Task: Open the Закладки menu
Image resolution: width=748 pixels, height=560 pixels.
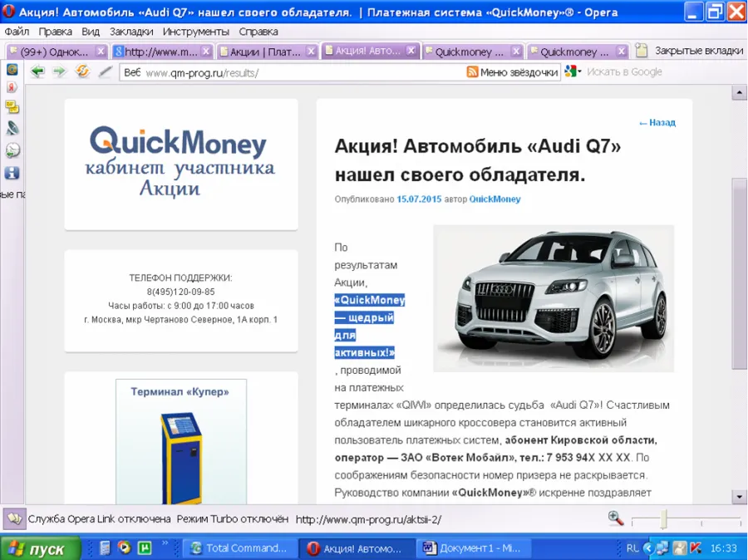Action: coord(131,32)
